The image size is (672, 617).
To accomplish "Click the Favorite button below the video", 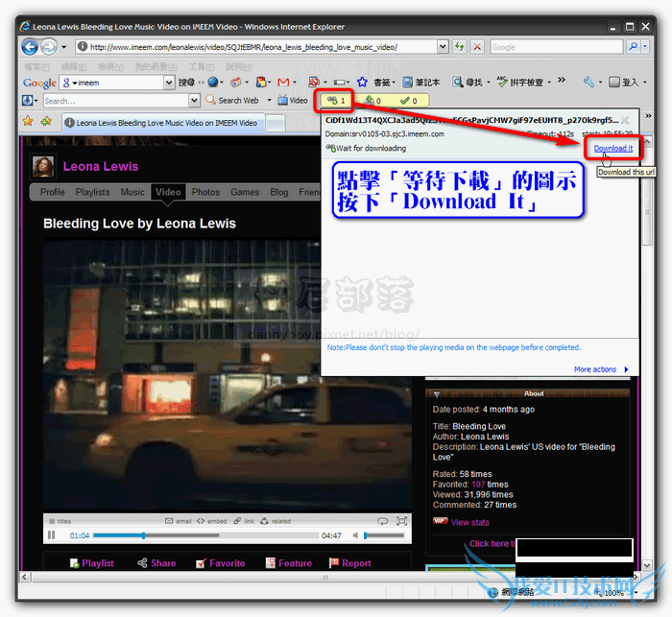I will 220,563.
